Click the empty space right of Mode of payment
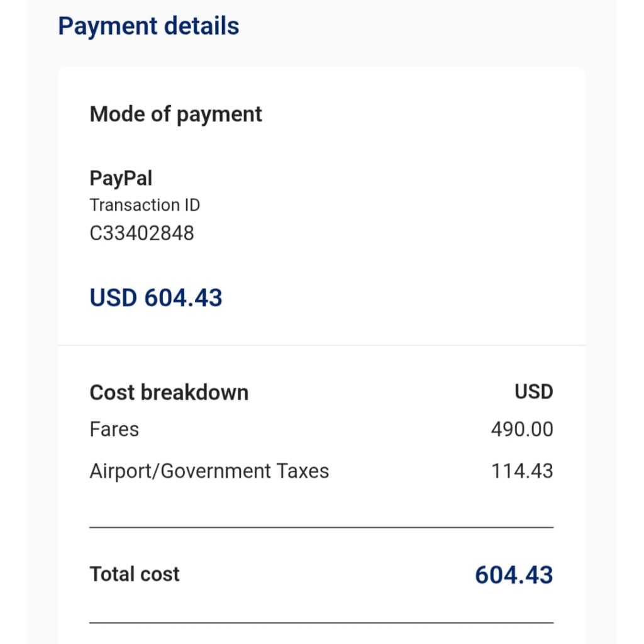The width and height of the screenshot is (644, 644). [421, 114]
